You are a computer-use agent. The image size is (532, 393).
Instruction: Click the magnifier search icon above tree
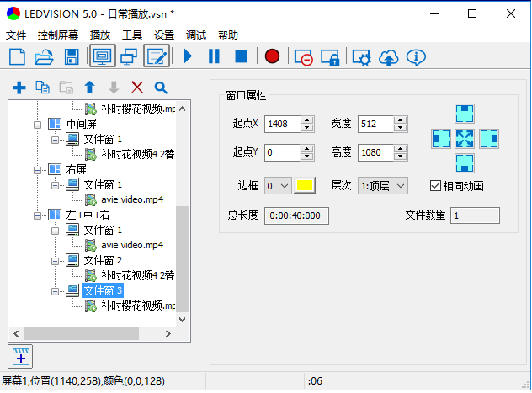161,88
